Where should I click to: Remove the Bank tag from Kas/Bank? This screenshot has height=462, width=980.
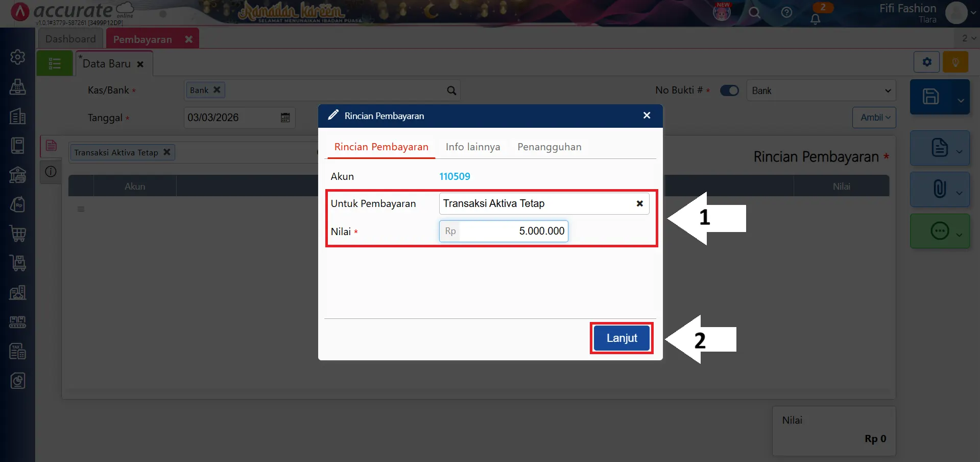(217, 90)
